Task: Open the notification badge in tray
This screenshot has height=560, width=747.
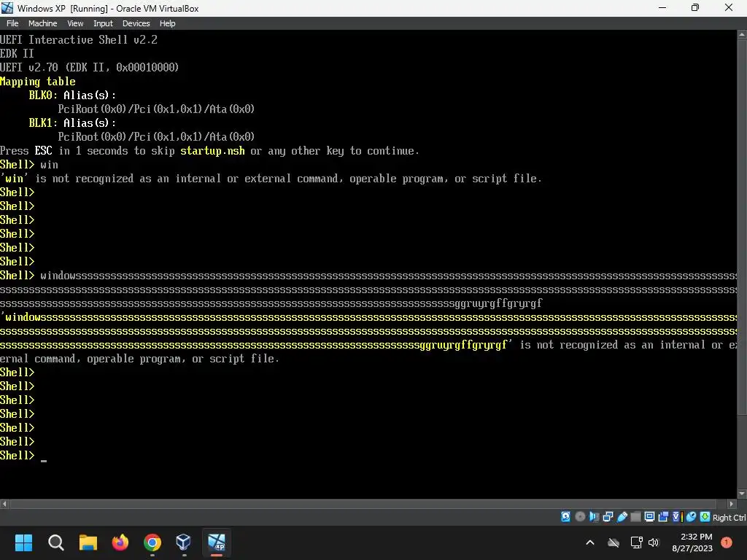Action: [727, 542]
